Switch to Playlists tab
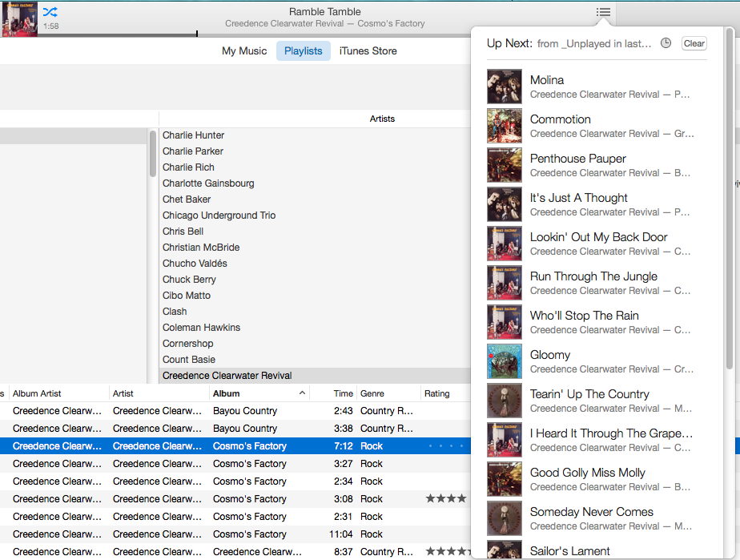740x560 pixels. tap(303, 51)
